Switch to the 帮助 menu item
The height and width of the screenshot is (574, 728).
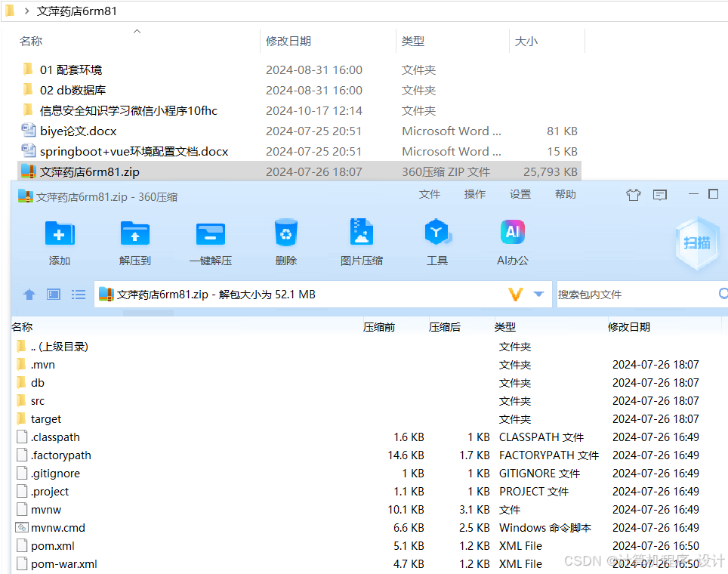[565, 194]
